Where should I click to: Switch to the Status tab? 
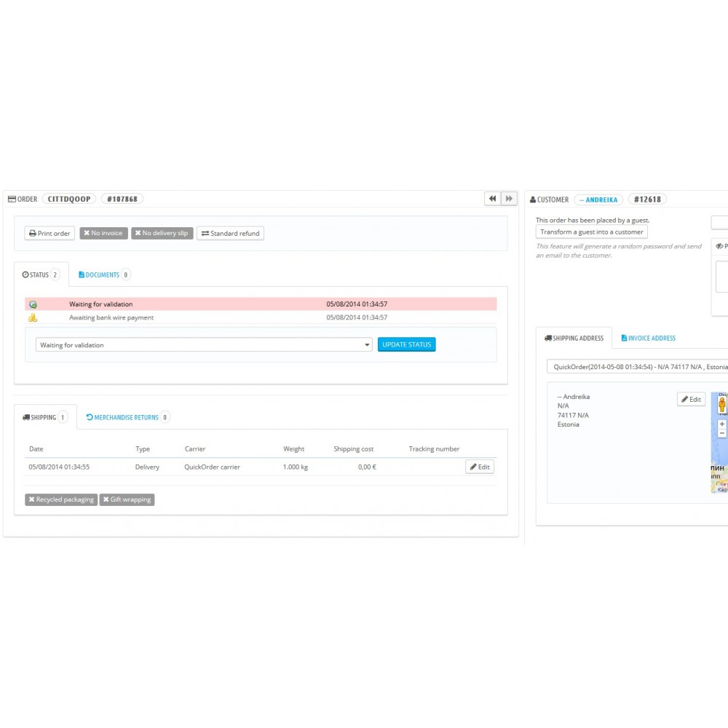(41, 275)
